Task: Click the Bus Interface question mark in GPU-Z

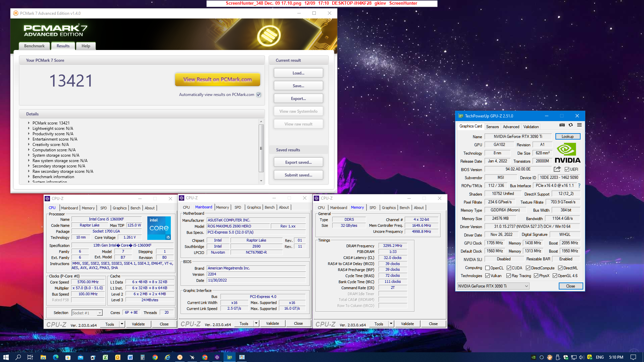Action: pos(579,186)
